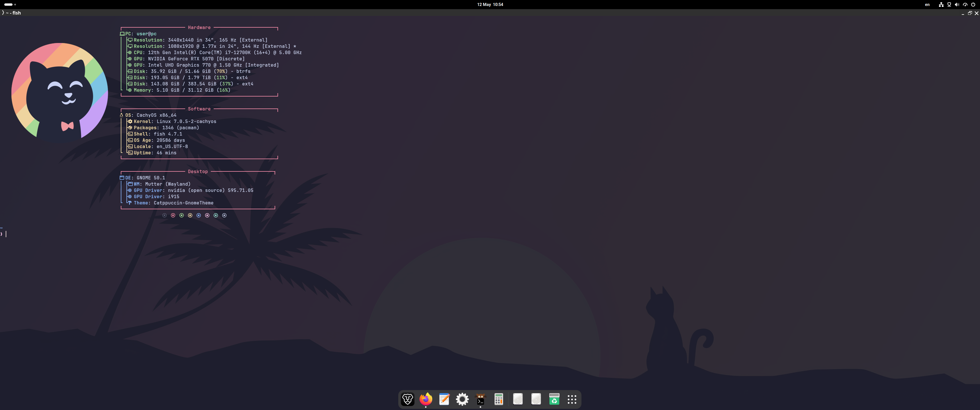Click the nvidia 595.71.05 GPU Driver line
980x410 pixels.
click(x=191, y=190)
